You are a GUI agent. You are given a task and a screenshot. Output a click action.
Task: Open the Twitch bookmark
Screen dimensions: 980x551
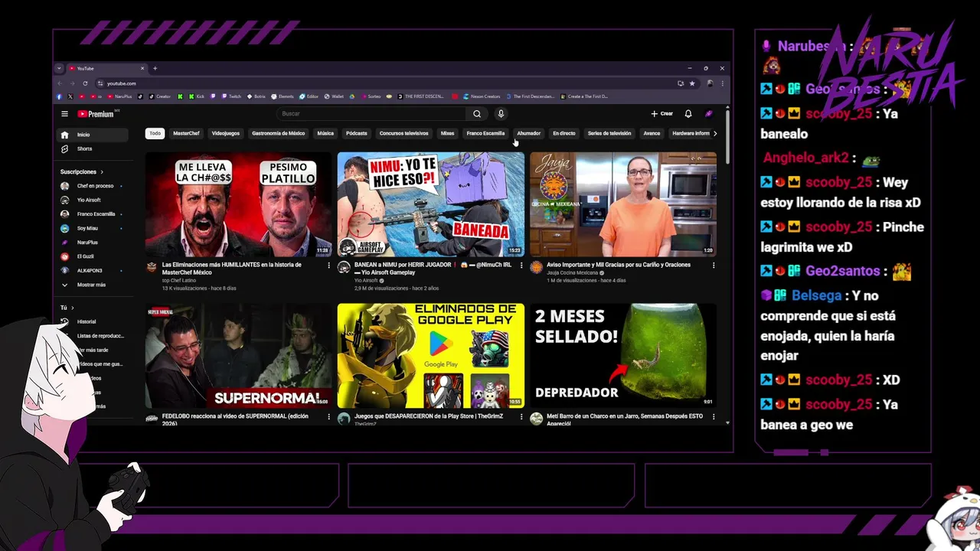pyautogui.click(x=231, y=96)
